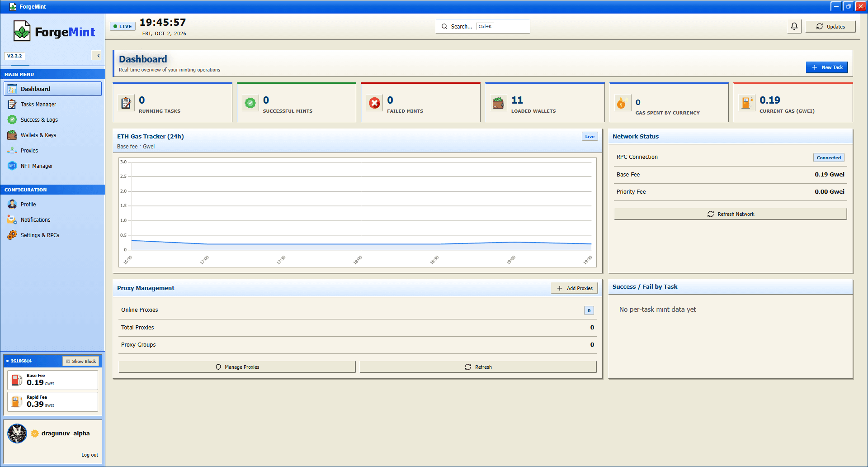Click the Connected RPC status badge
This screenshot has width=868, height=467.
coord(829,157)
